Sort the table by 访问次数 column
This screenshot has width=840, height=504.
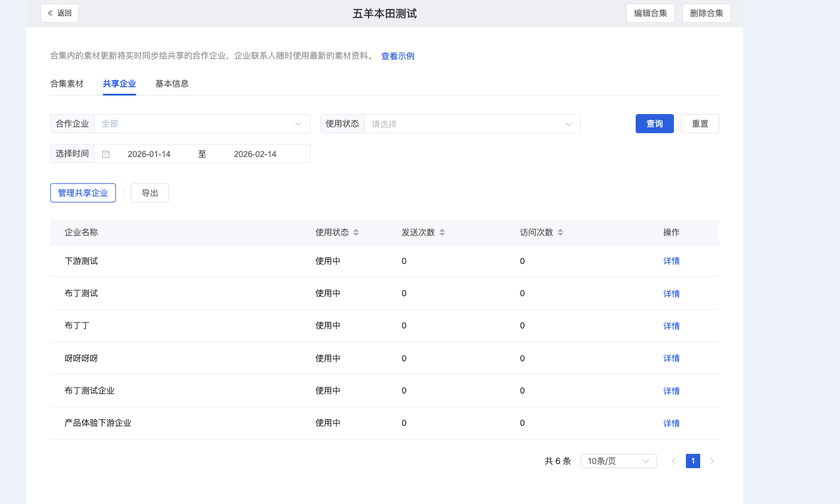(x=560, y=232)
